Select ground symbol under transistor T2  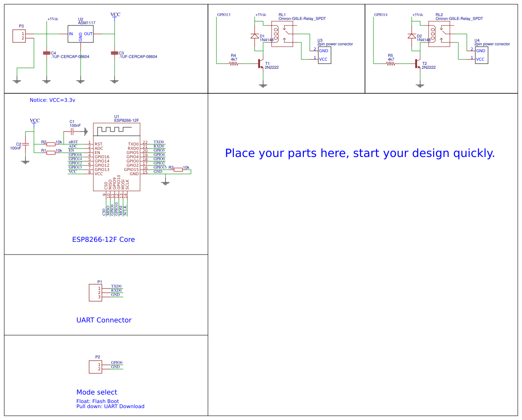[x=420, y=85]
